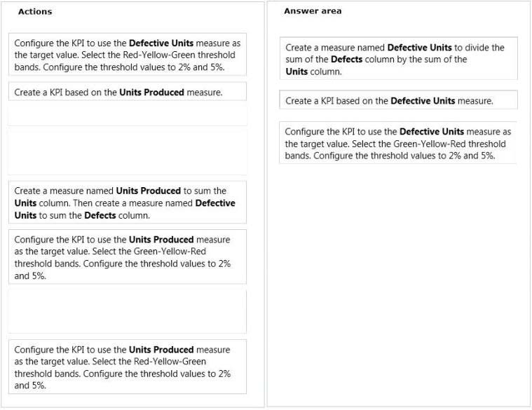
Task: Click bold Defective Units text in first action
Action: 161,43
